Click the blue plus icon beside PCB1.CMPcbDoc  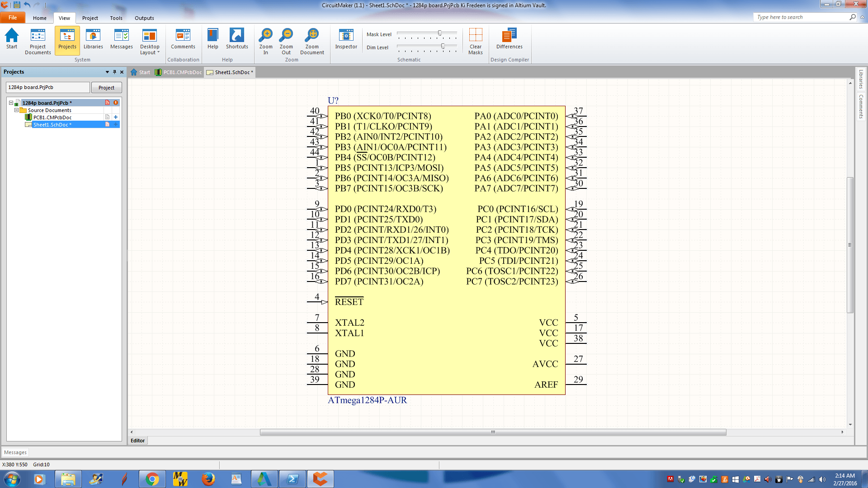(x=116, y=117)
